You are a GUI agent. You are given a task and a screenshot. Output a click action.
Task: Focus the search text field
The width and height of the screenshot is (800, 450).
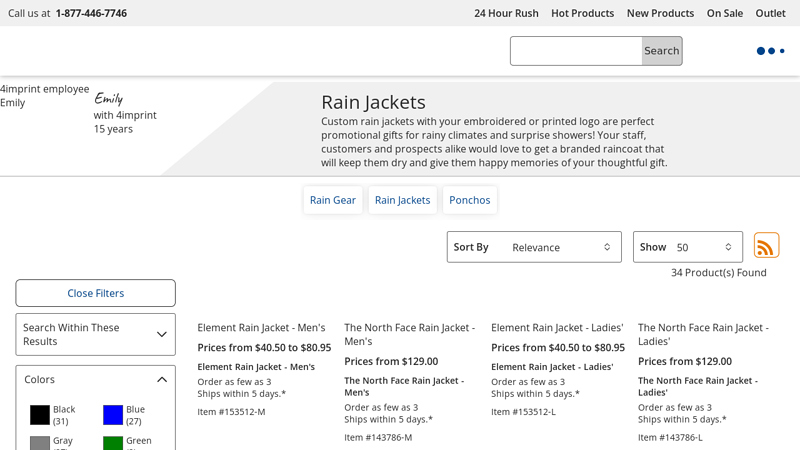[x=576, y=51]
